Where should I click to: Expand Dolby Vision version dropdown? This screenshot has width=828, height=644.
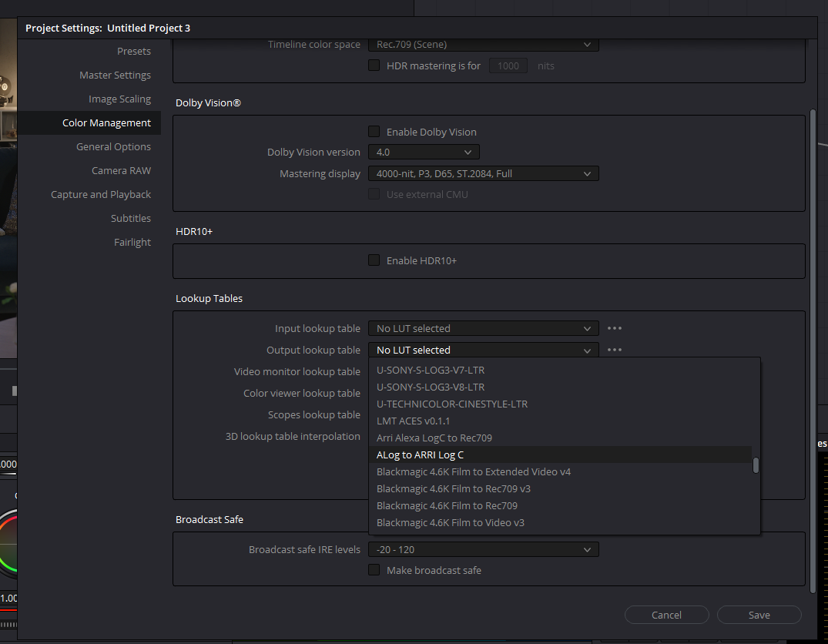point(424,153)
